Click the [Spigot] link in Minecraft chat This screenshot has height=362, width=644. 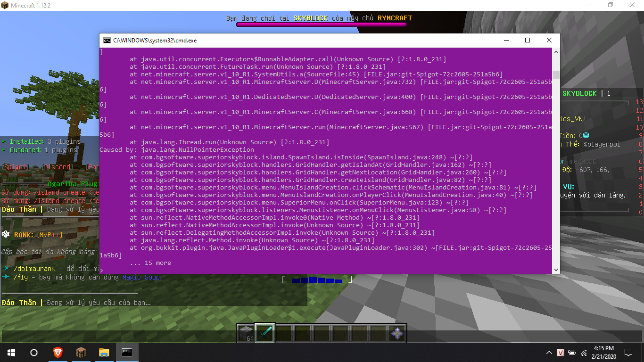coord(16,167)
